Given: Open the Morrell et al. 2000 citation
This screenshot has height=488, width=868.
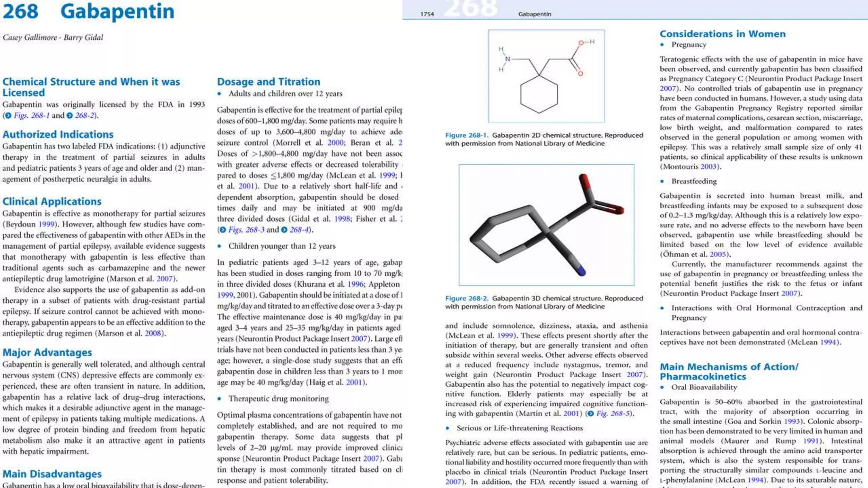Looking at the screenshot, I should click(x=336, y=143).
